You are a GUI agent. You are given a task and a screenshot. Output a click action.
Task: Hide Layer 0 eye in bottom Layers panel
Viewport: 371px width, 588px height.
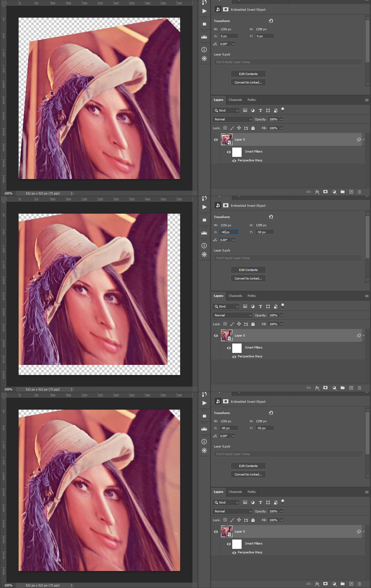tap(216, 532)
